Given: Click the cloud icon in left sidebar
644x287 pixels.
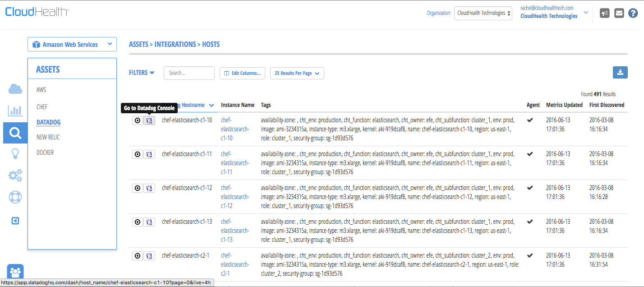Looking at the screenshot, I should [15, 89].
